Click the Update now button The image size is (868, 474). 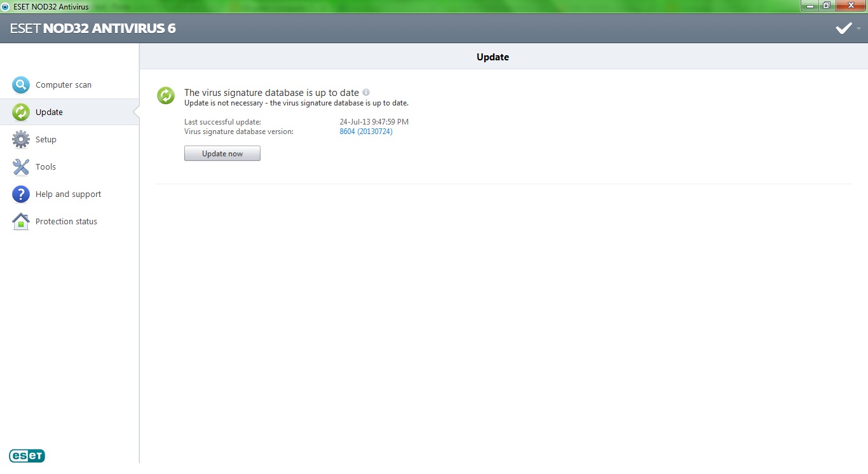pos(222,153)
